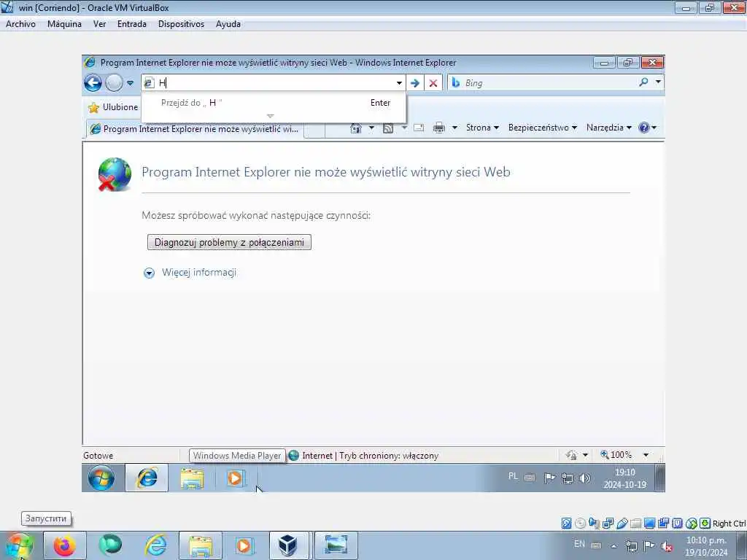Click the guest network tray icon

tap(567, 478)
